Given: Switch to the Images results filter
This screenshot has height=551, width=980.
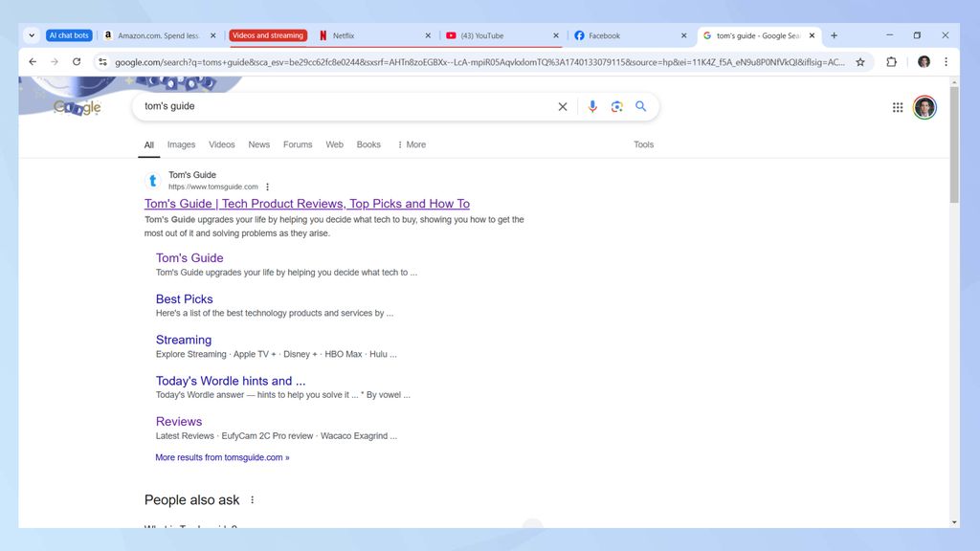Looking at the screenshot, I should [x=181, y=144].
